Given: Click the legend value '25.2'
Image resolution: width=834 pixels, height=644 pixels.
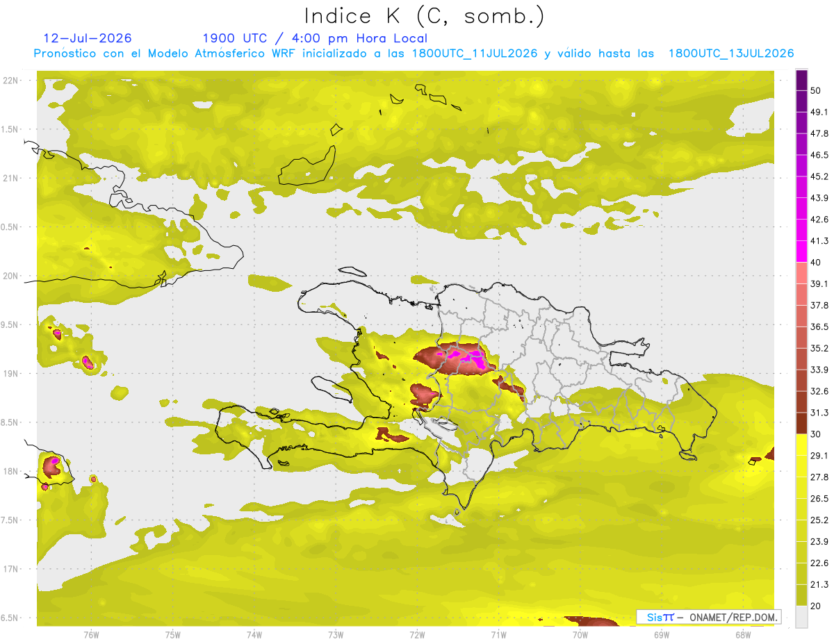Looking at the screenshot, I should coord(820,520).
